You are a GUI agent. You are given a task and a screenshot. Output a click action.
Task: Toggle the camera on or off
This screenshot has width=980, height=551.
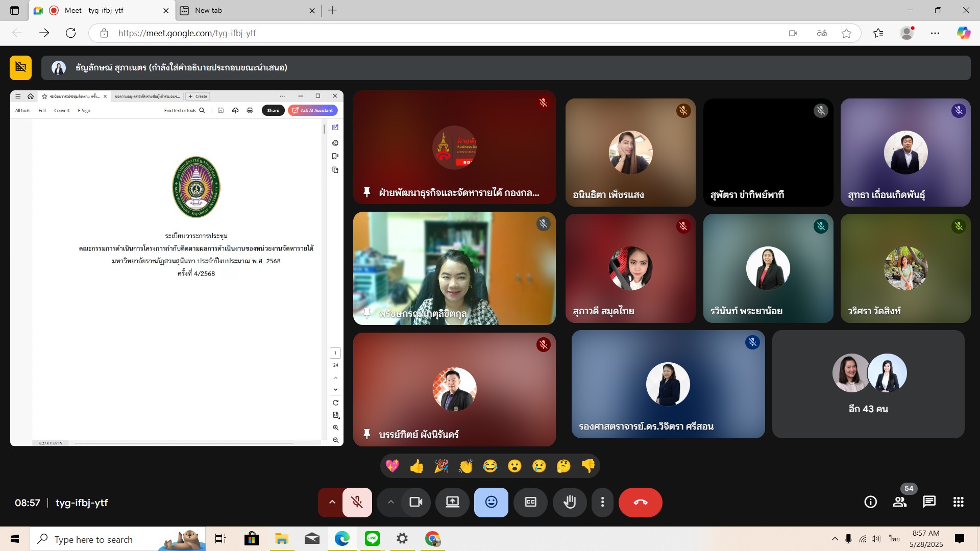pyautogui.click(x=416, y=503)
